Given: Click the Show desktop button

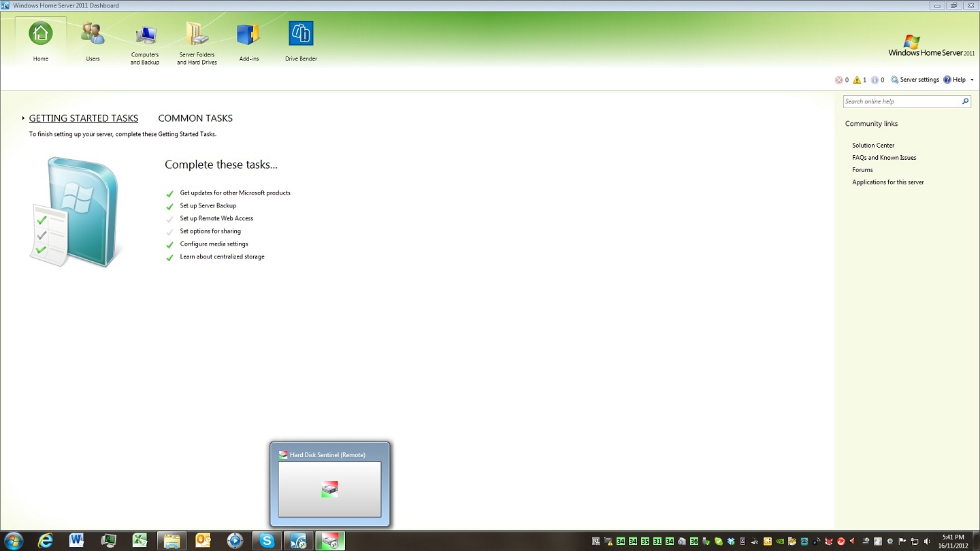Looking at the screenshot, I should (976, 541).
